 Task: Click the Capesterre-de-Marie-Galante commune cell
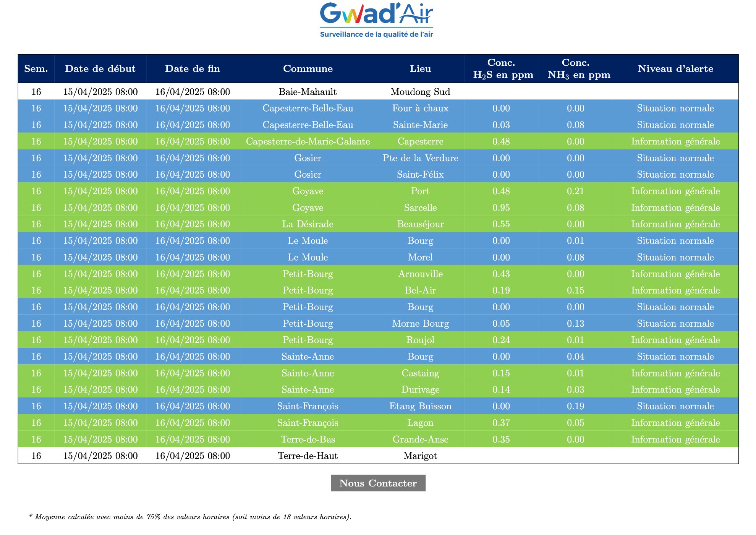(308, 141)
